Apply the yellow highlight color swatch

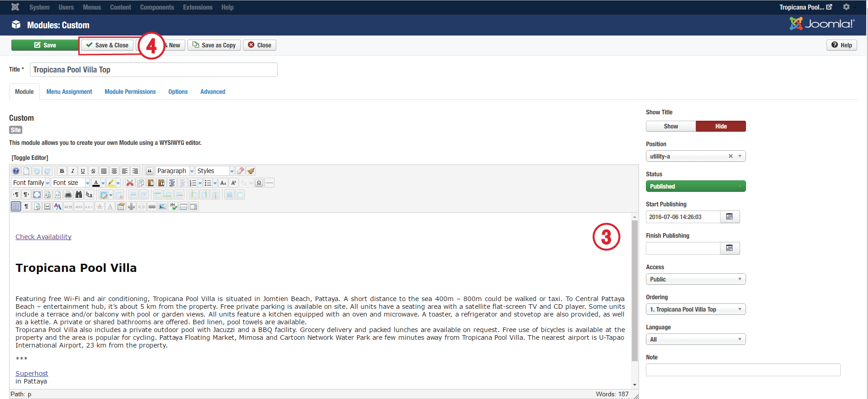[111, 183]
